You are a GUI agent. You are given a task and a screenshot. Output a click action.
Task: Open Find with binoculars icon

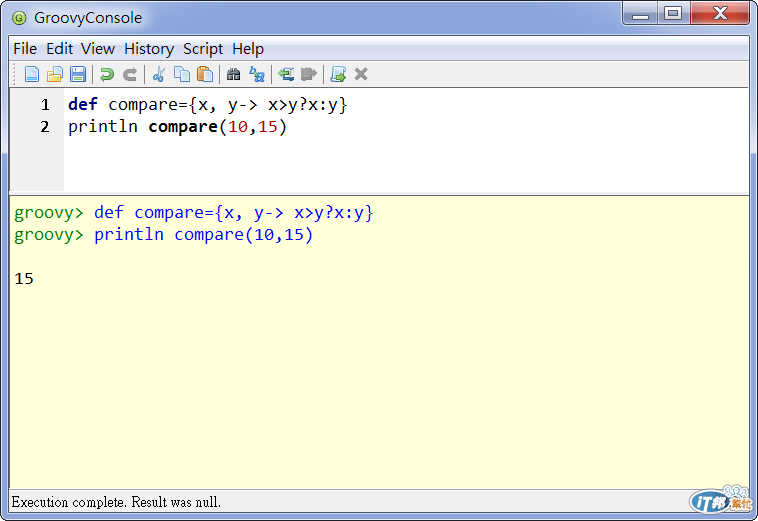point(233,74)
